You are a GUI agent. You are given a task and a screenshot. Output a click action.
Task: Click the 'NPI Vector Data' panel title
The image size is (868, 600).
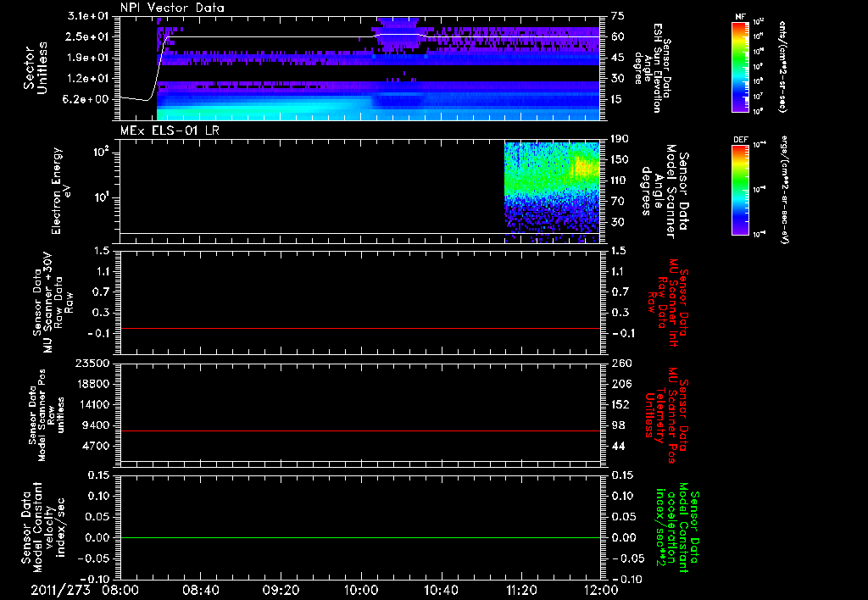[173, 8]
